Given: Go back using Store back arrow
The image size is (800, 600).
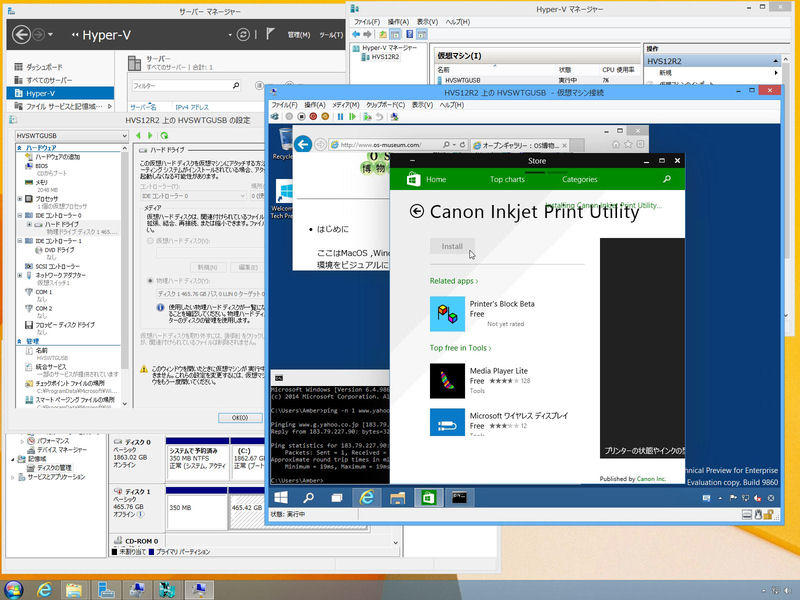Looking at the screenshot, I should tap(417, 211).
